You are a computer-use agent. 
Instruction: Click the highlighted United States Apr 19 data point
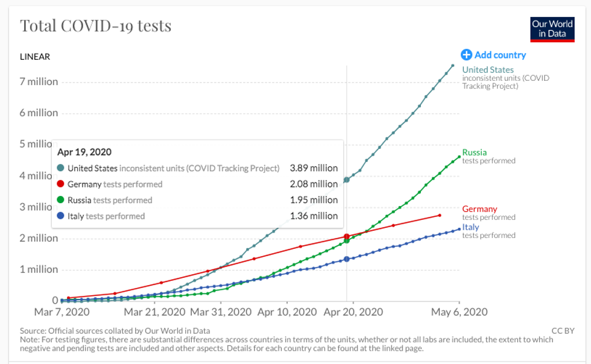[x=347, y=180]
